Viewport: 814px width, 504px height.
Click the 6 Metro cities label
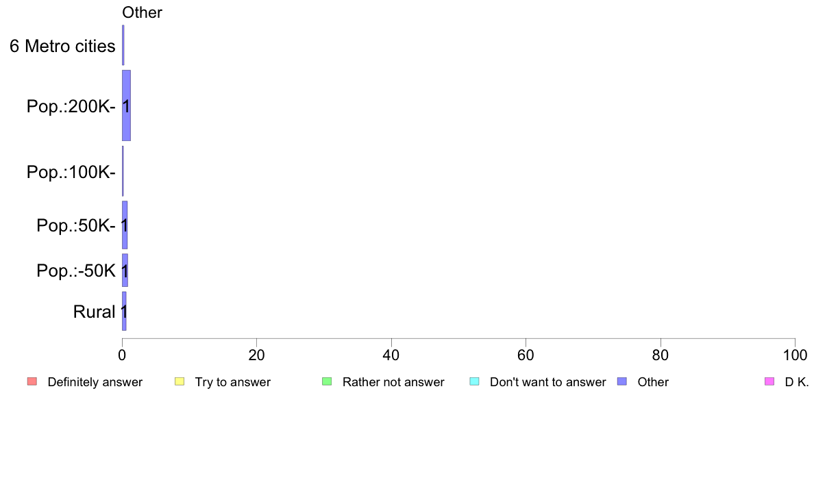point(62,46)
